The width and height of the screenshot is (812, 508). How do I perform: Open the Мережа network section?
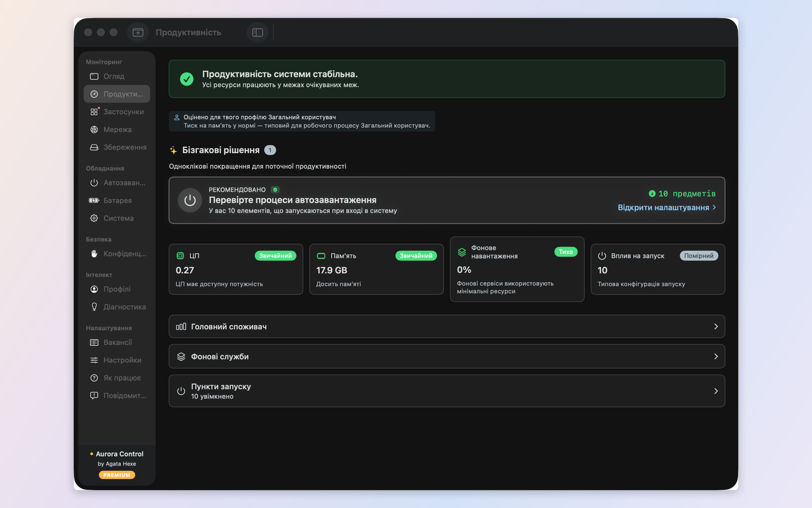pos(117,130)
